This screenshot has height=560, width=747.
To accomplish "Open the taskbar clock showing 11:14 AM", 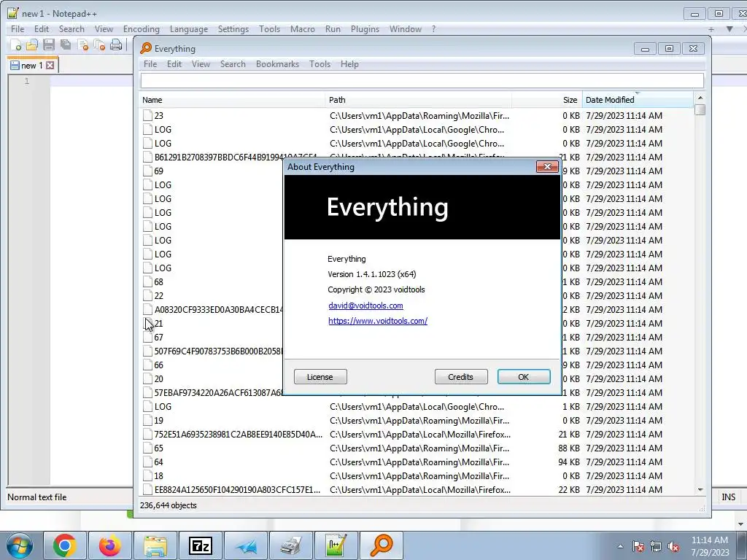I will 710,546.
